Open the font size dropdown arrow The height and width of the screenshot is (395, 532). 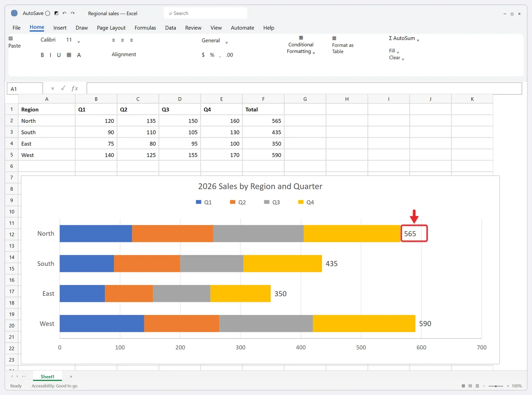79,41
